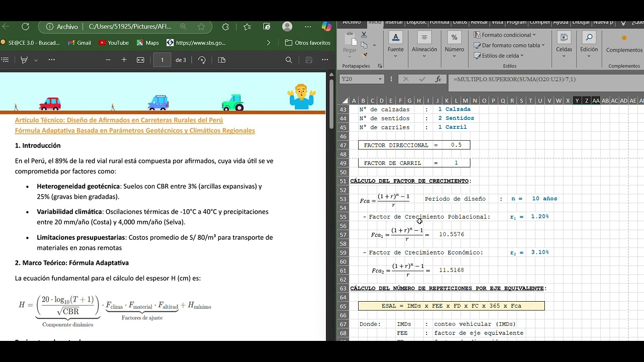Zoom in the PDF

tap(124, 60)
